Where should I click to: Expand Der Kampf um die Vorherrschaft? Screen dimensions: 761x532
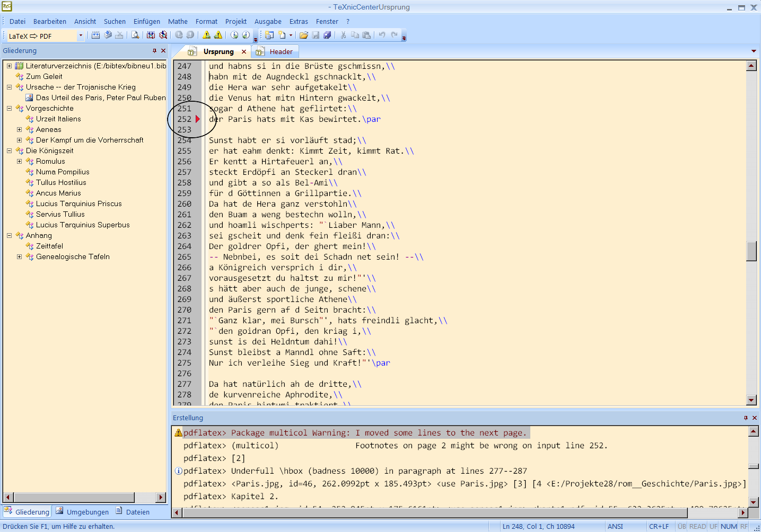(20, 140)
